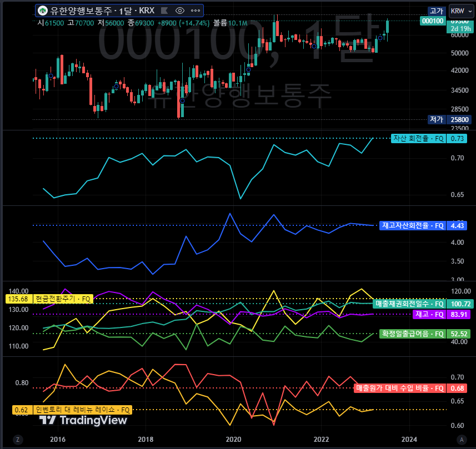
Task: Open the three-dot more menu in legend
Action: point(195,11)
